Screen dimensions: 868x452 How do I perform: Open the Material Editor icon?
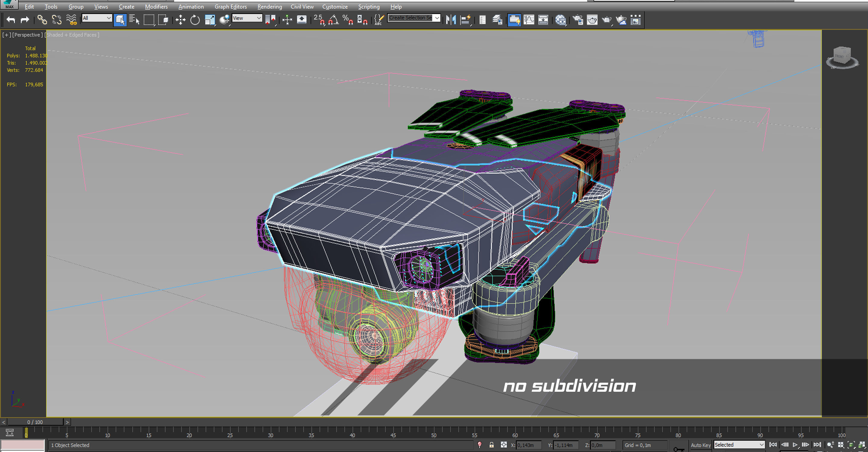coord(560,20)
